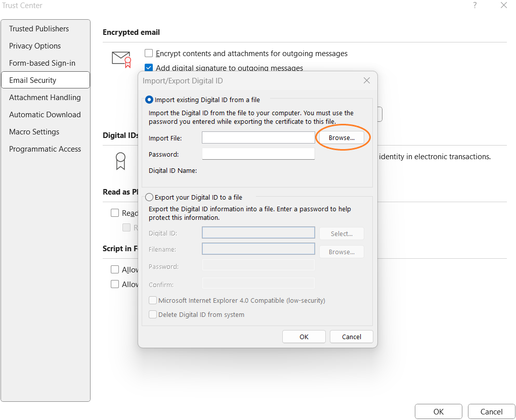Click the export Filename field
516x420 pixels.
(258, 249)
